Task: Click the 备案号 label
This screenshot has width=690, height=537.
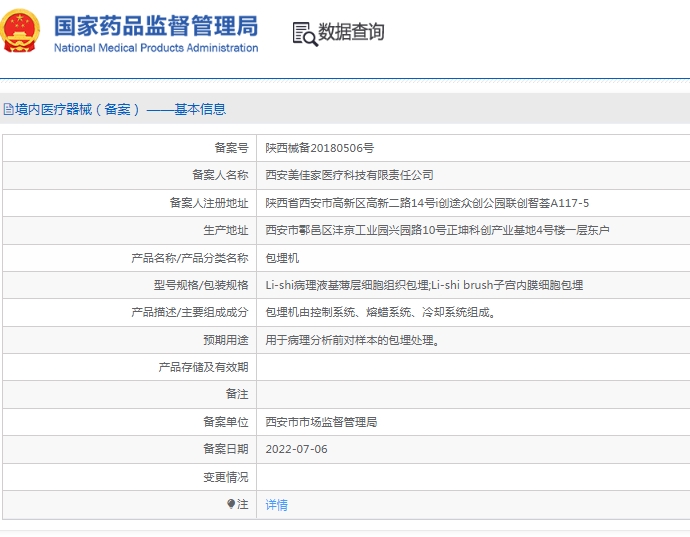Action: click(231, 148)
